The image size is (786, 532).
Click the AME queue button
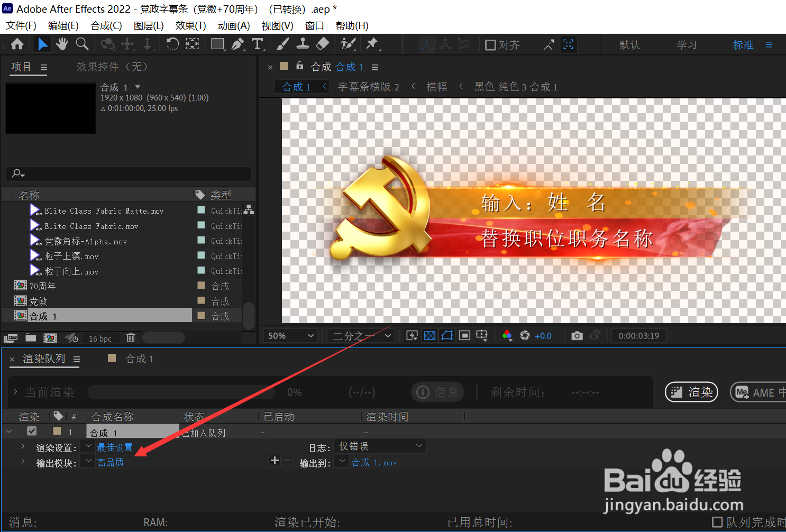(x=760, y=392)
